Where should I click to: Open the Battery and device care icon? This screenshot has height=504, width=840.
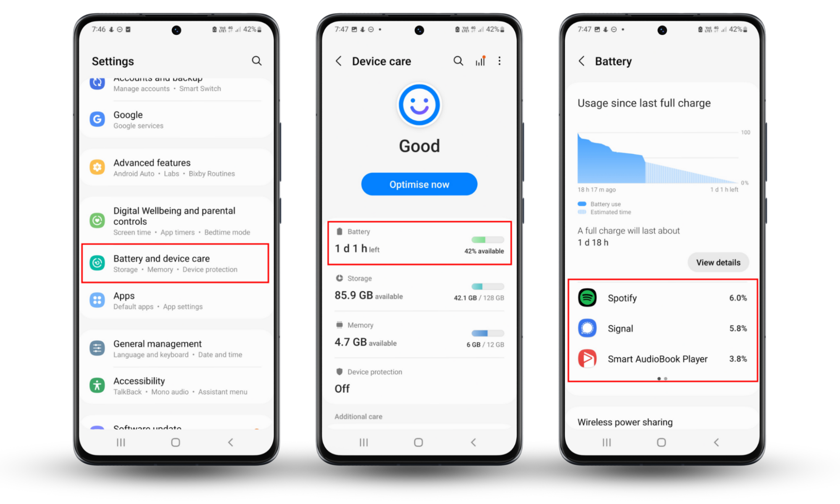pos(97,262)
